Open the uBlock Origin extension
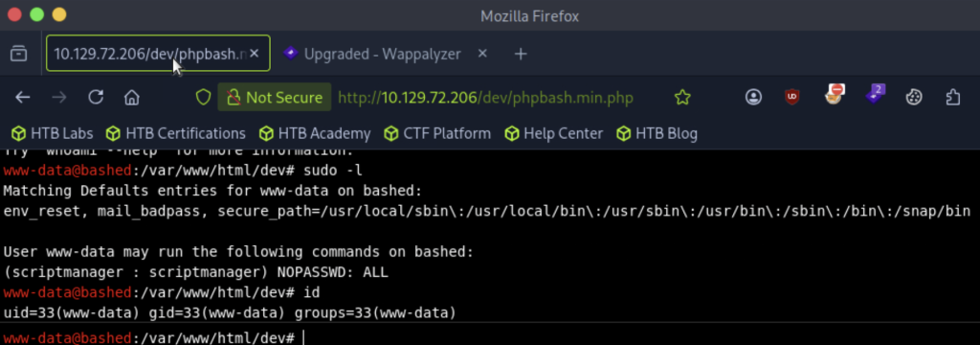 pos(792,97)
